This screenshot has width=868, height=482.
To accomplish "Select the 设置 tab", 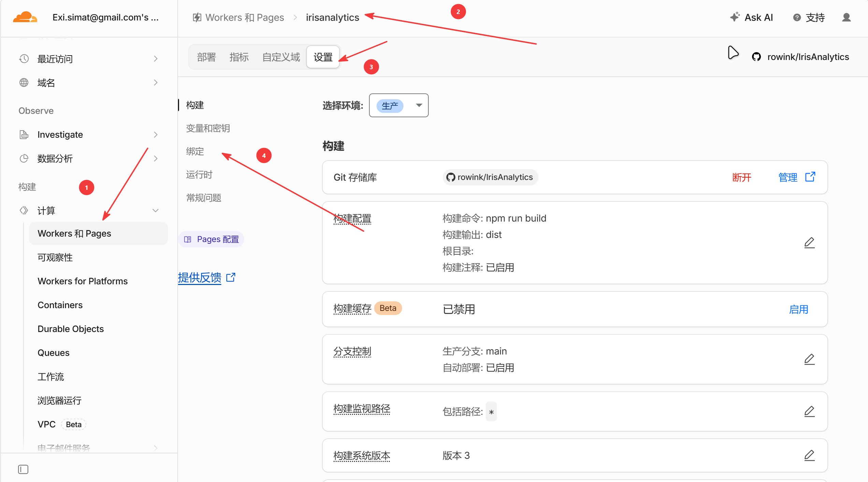I will coord(323,57).
